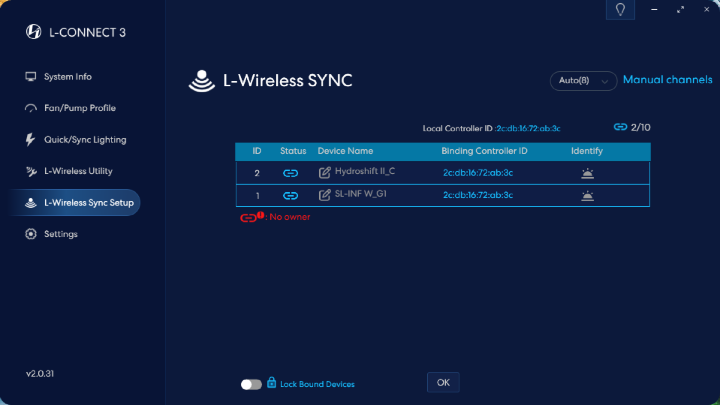Screen dimensions: 720x405
Task: Click link status icon for SL-INF W_G1
Action: (x=291, y=196)
